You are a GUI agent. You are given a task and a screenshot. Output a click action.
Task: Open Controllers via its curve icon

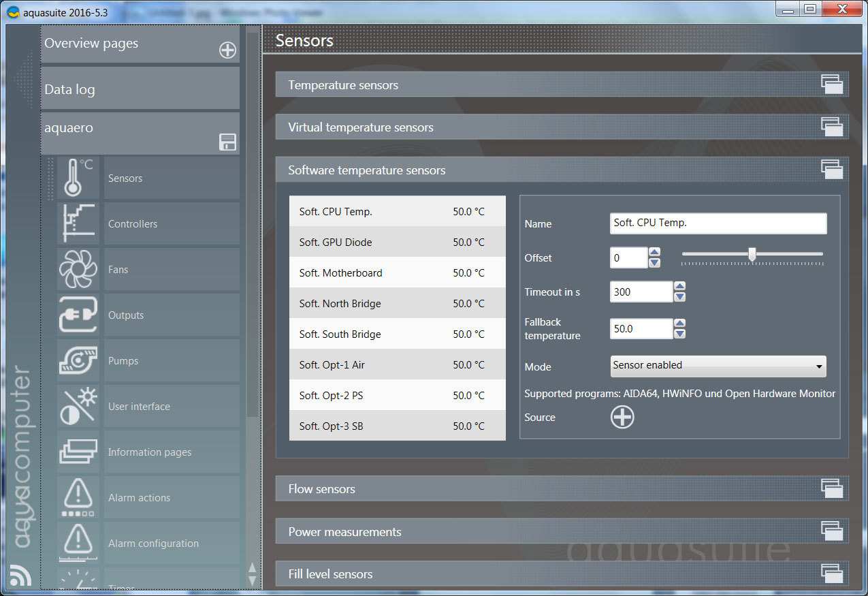tap(78, 224)
